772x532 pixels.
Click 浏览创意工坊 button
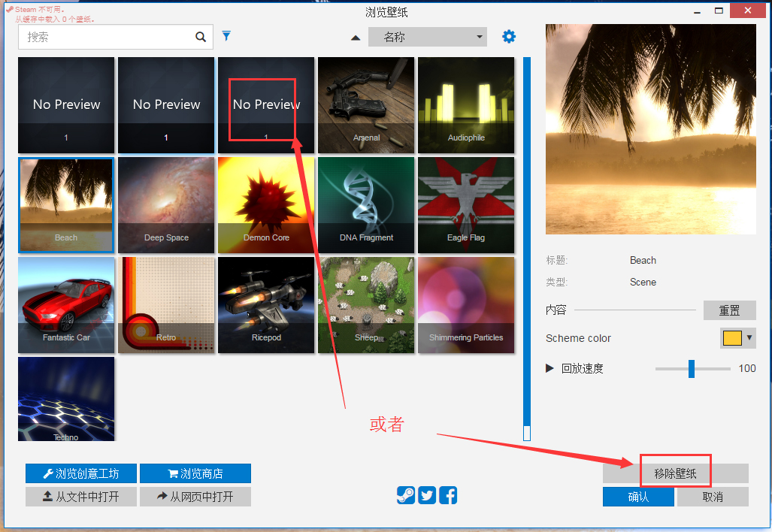click(x=80, y=473)
